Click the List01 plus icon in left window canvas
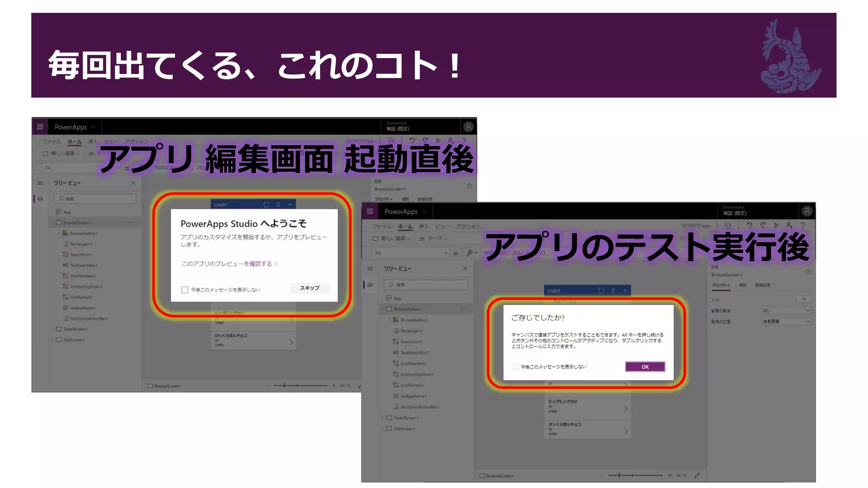This screenshot has height=488, width=868. pos(290,205)
